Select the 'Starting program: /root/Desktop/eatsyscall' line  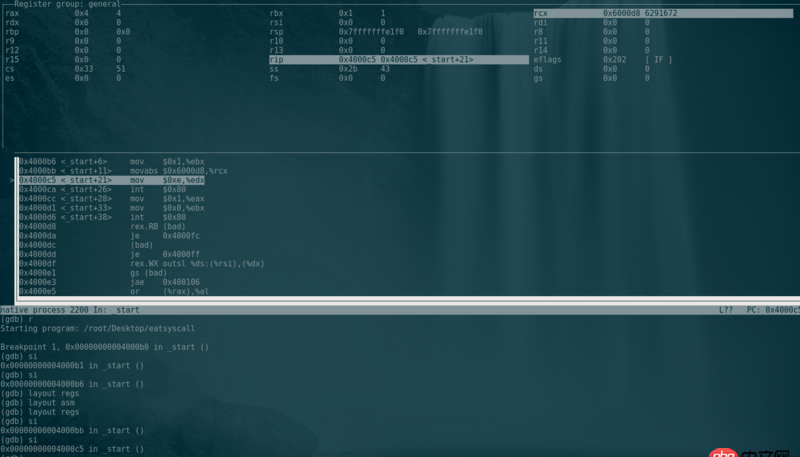(x=97, y=328)
